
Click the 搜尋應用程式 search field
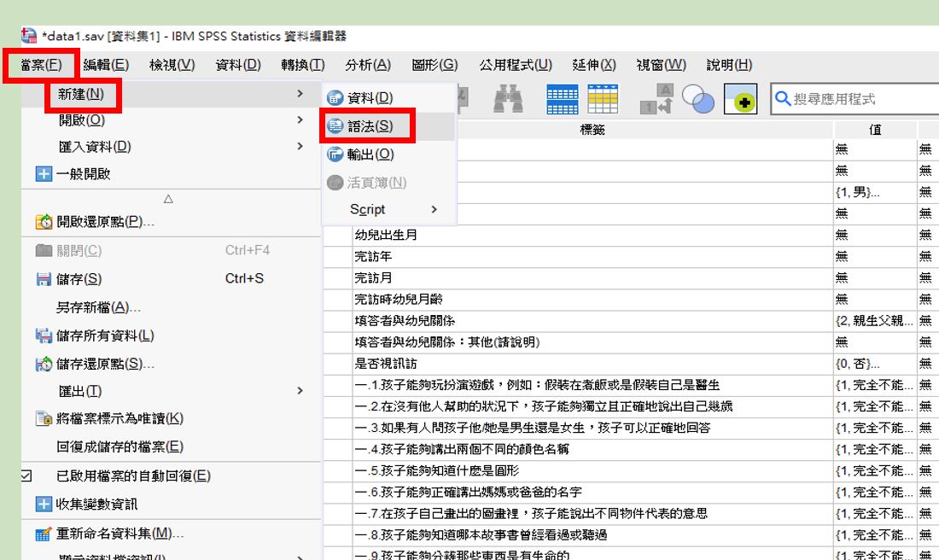point(854,99)
